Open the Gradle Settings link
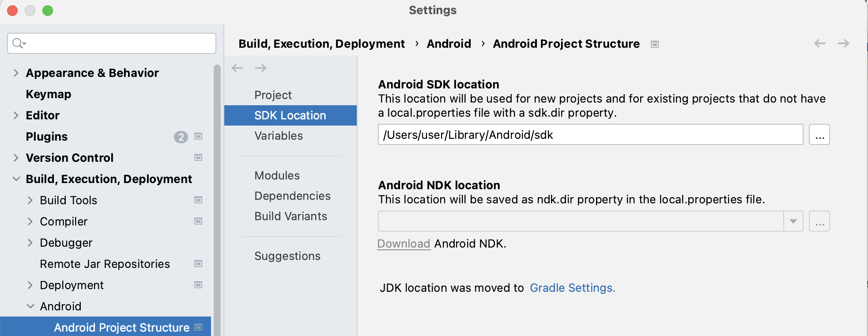Screen dimensions: 868x336 coord(573,288)
